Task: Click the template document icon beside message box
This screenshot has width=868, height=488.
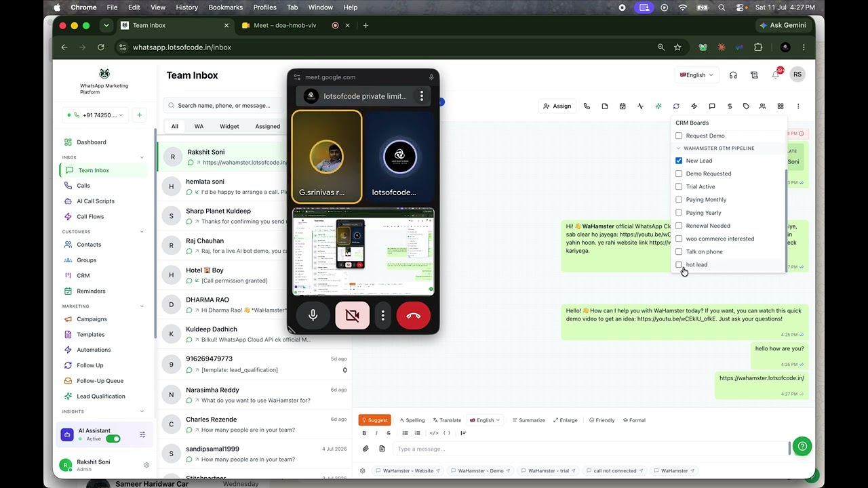Action: click(x=382, y=449)
